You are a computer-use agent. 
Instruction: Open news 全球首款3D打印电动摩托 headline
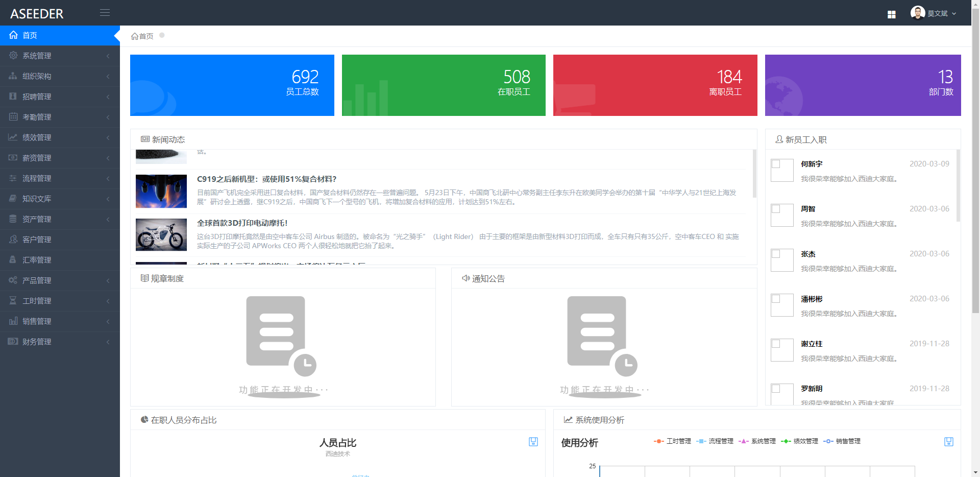point(242,223)
